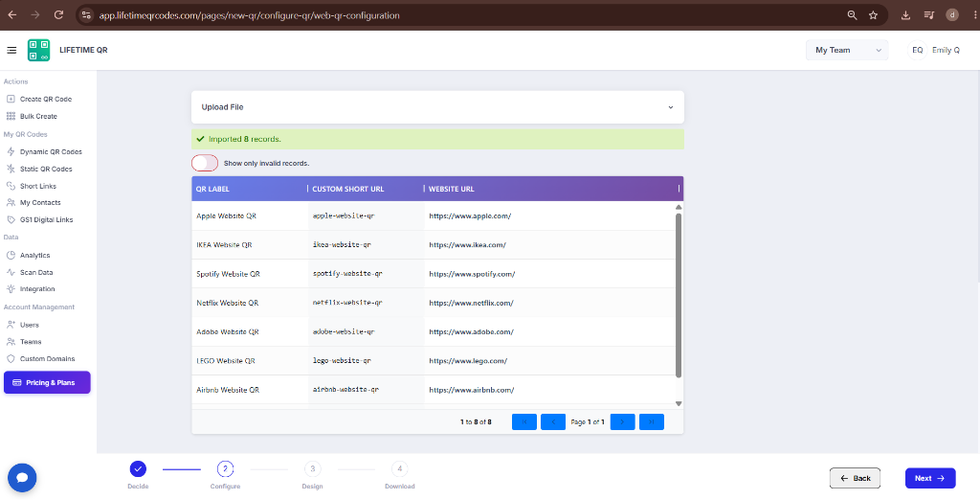Open browser downloads icon

pos(905,15)
